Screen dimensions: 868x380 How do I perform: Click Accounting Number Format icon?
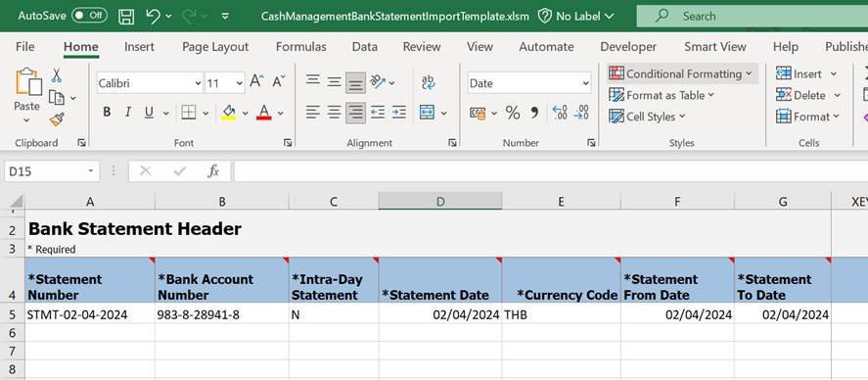[x=478, y=113]
